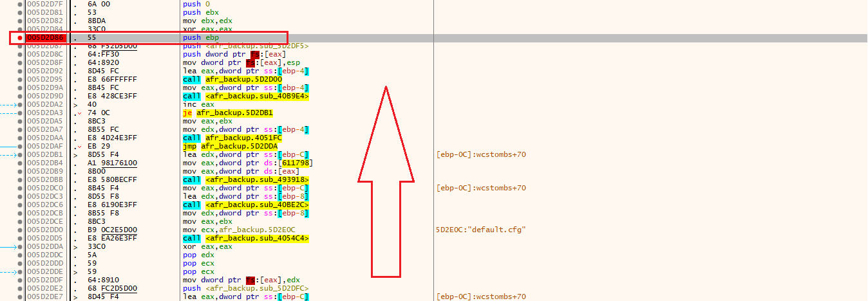Click 'call <afr_backup.sub_40B9E4>' instruction

point(246,96)
